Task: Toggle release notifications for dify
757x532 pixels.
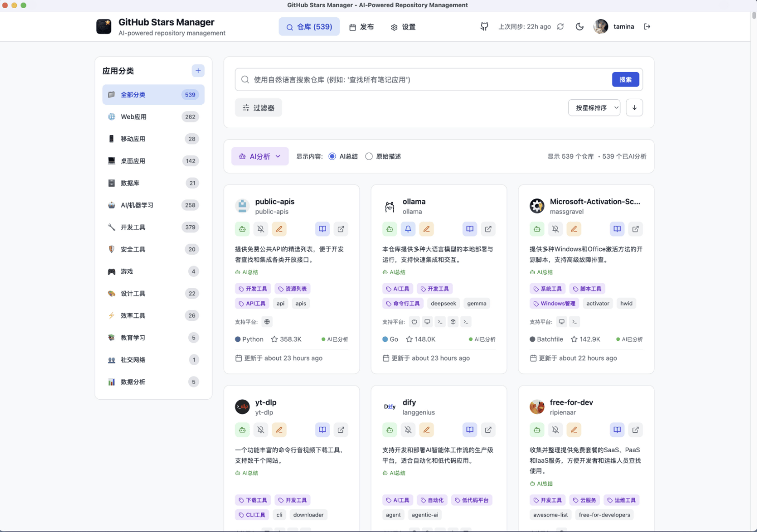Action: point(408,430)
